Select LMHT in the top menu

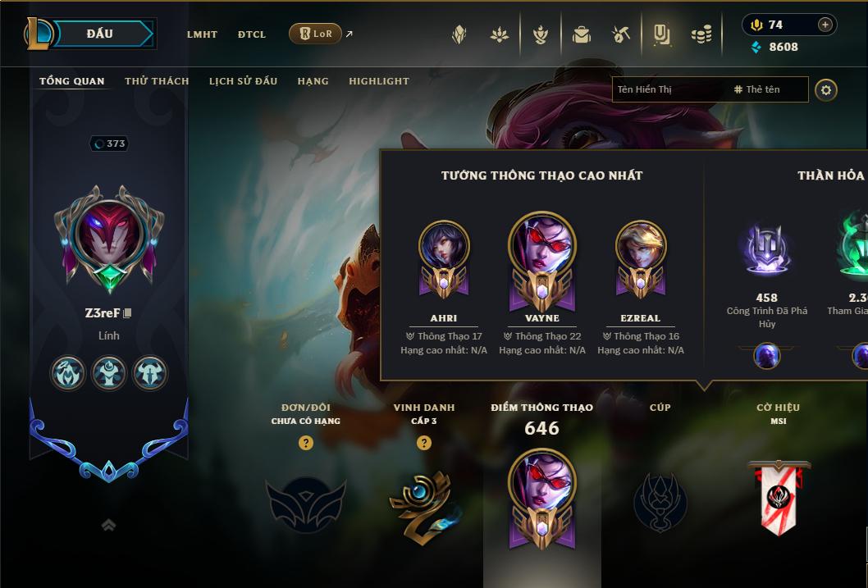[x=202, y=34]
